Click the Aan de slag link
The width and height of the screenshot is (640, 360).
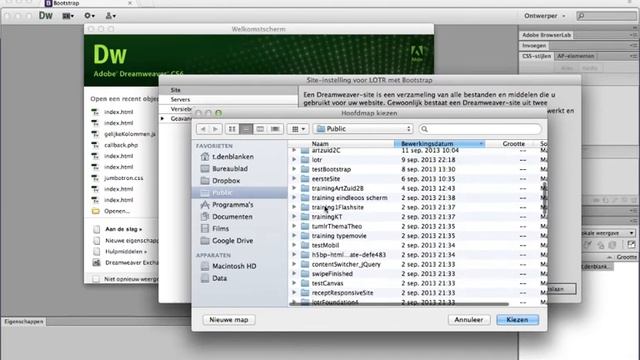click(x=123, y=229)
